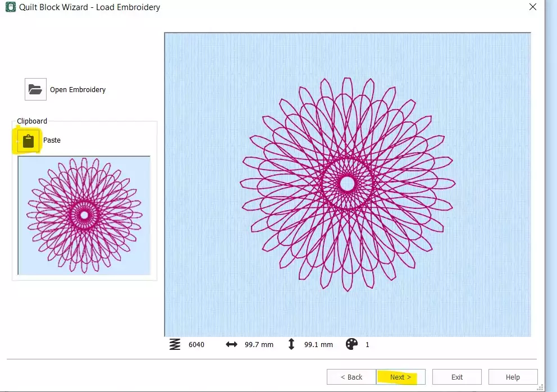Exit the wizard via Exit button
The width and height of the screenshot is (557, 392).
coord(457,377)
